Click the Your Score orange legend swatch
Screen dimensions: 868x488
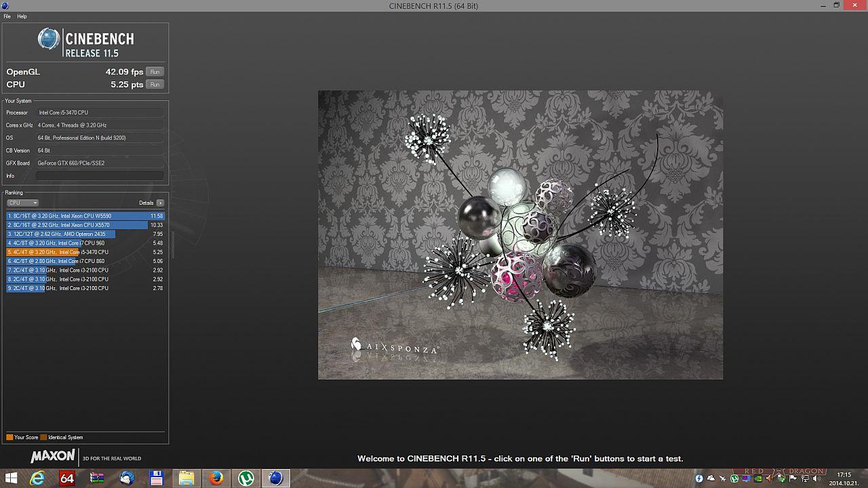9,437
